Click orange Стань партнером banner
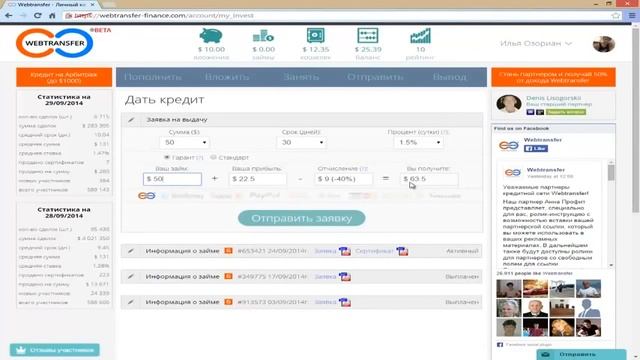 tap(553, 77)
